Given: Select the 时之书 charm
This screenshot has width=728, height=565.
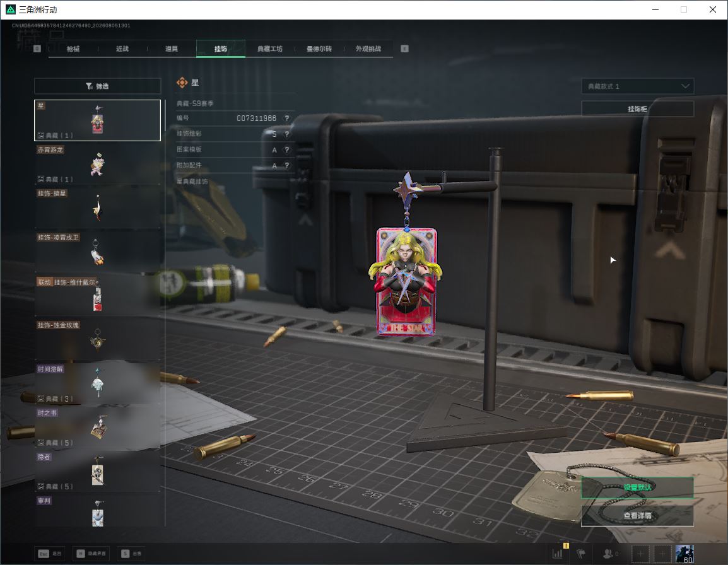Looking at the screenshot, I should tap(98, 428).
